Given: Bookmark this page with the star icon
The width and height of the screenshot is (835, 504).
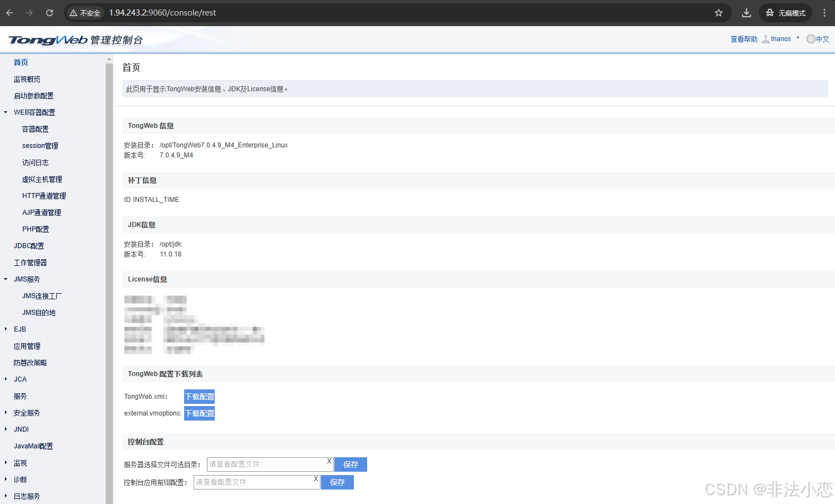Looking at the screenshot, I should pyautogui.click(x=719, y=13).
